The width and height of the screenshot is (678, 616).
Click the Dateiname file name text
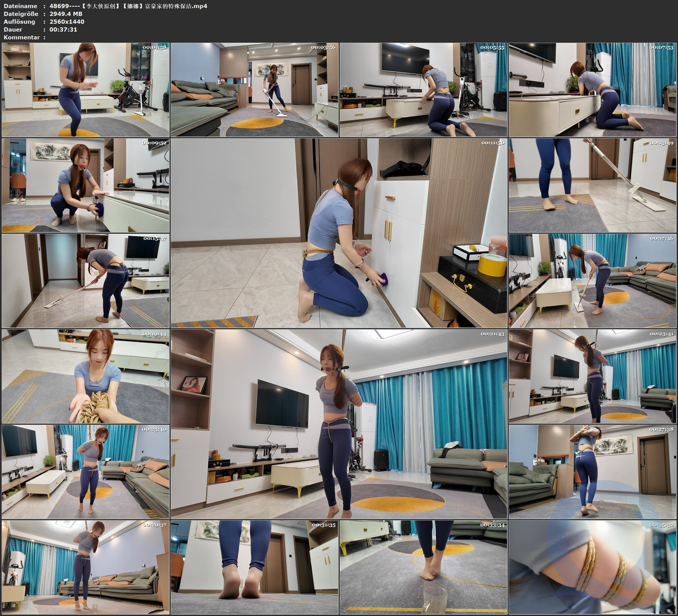coord(128,6)
